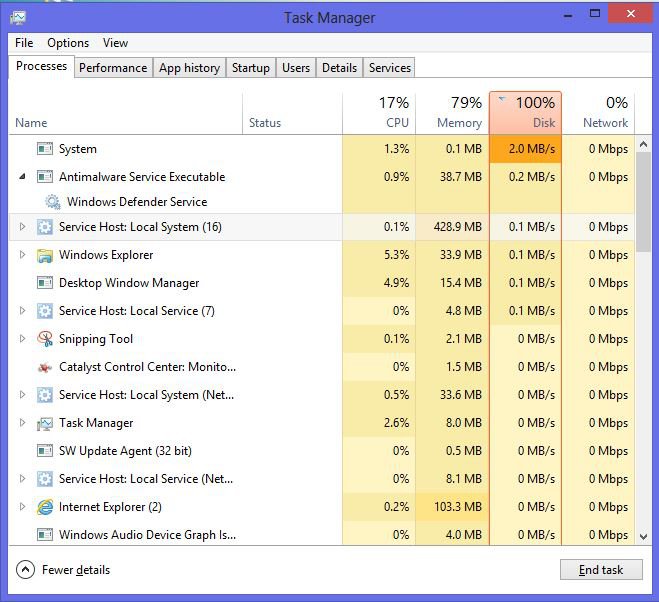Expand the Internet Explorer (2) group

click(22, 507)
